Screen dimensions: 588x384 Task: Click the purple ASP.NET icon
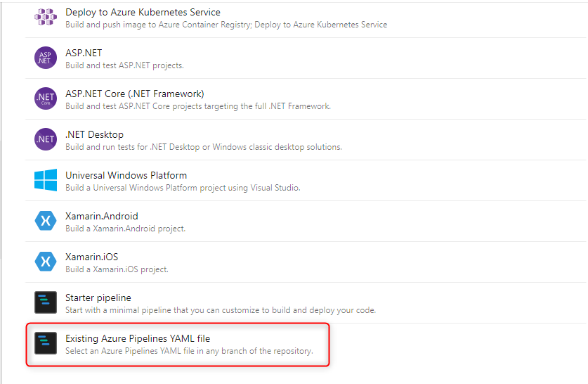coord(46,58)
